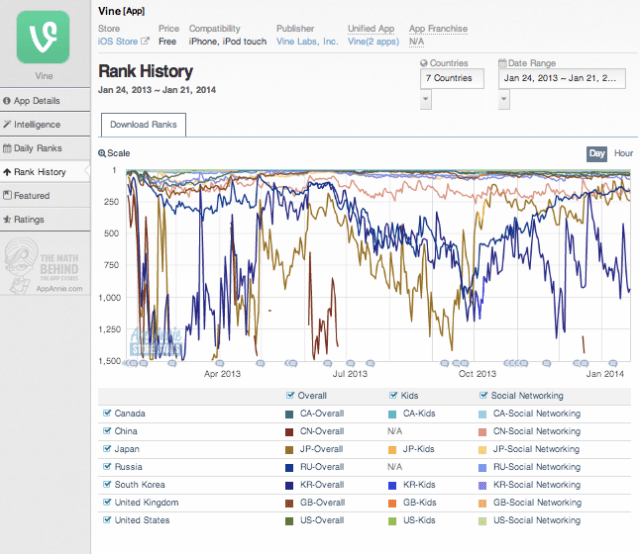Select the Download Ranks tab
This screenshot has width=640, height=554.
143,125
